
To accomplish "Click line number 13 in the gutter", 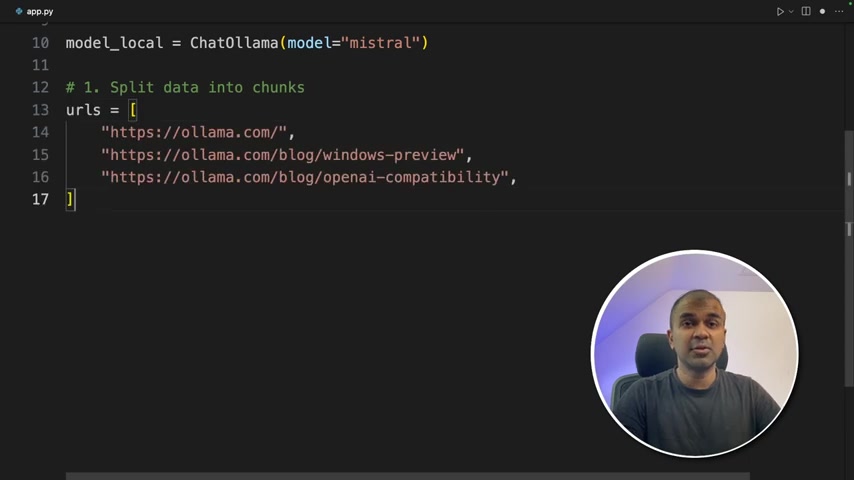I will point(40,110).
